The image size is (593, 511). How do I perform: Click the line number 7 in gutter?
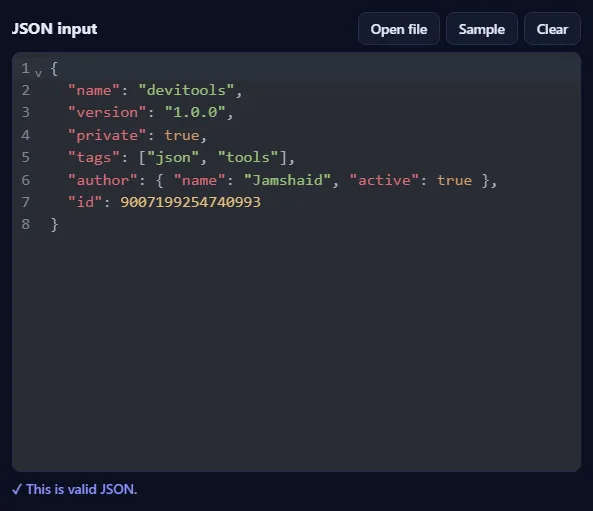pos(25,202)
